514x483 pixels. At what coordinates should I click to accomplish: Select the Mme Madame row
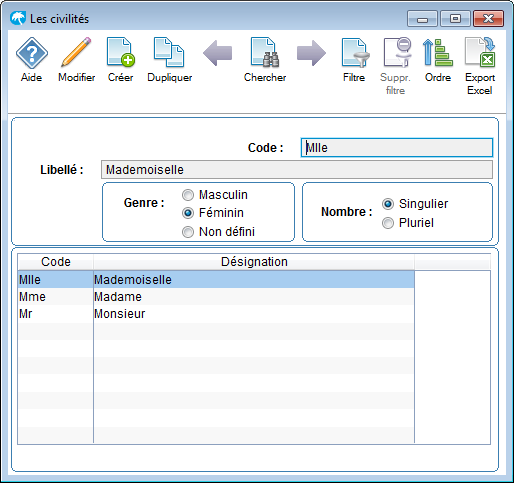coord(216,297)
